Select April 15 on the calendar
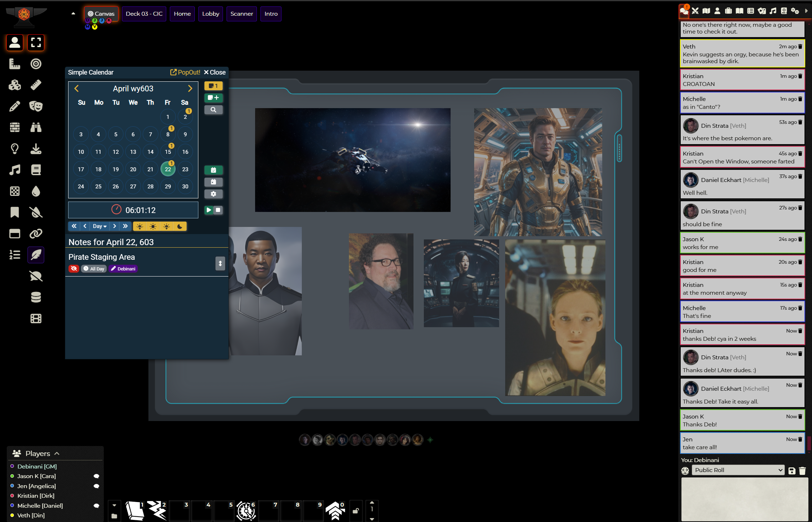The image size is (812, 522). tap(168, 152)
